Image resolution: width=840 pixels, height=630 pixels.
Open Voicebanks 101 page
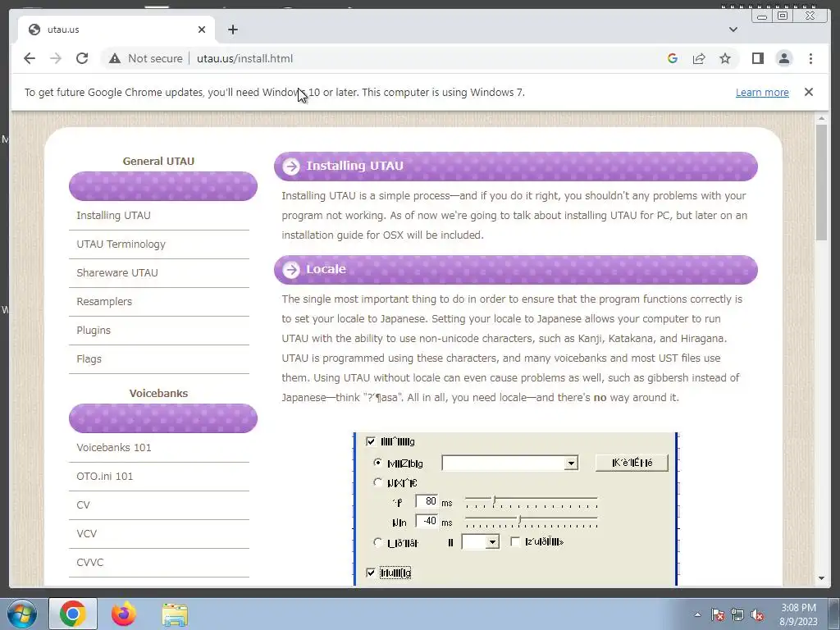(113, 447)
